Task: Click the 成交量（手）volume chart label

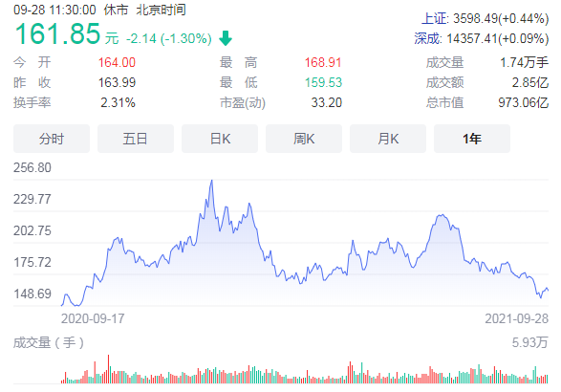Action: pos(49,342)
